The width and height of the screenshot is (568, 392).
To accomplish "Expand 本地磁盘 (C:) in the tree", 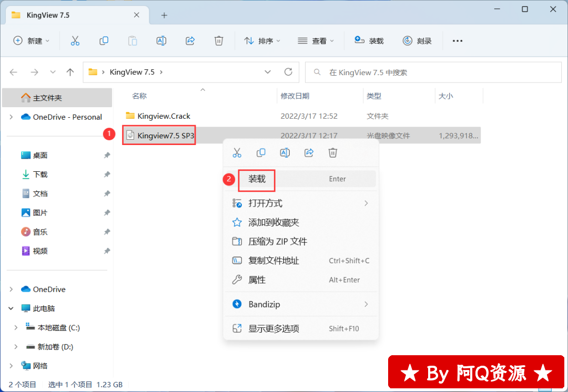I will coord(16,327).
